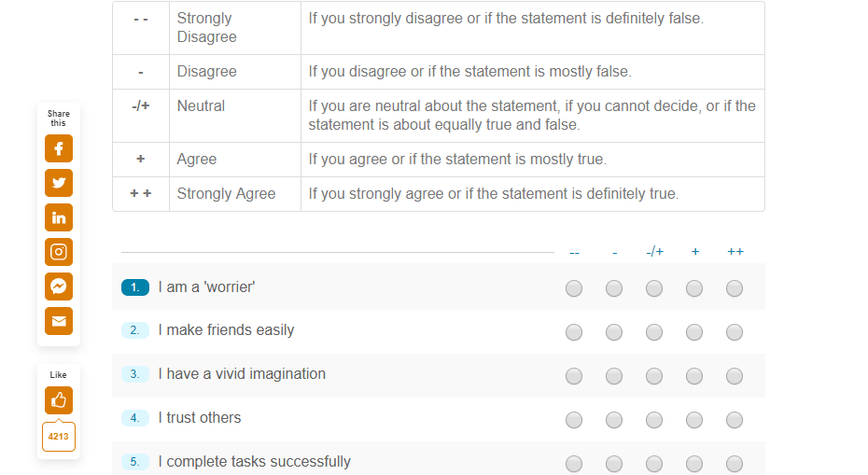The image size is (868, 475).
Task: Mark Strongly Agree for 'I have a vivid imagination'
Action: coord(735,376)
